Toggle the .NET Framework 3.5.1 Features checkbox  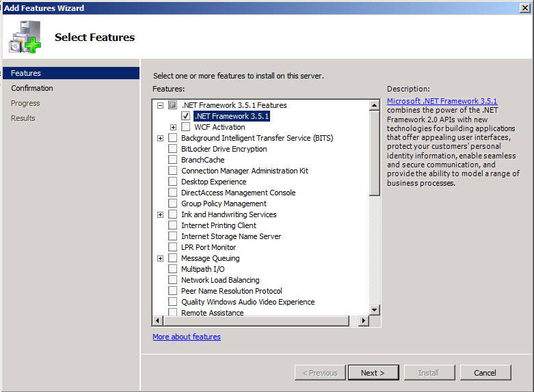click(x=173, y=104)
